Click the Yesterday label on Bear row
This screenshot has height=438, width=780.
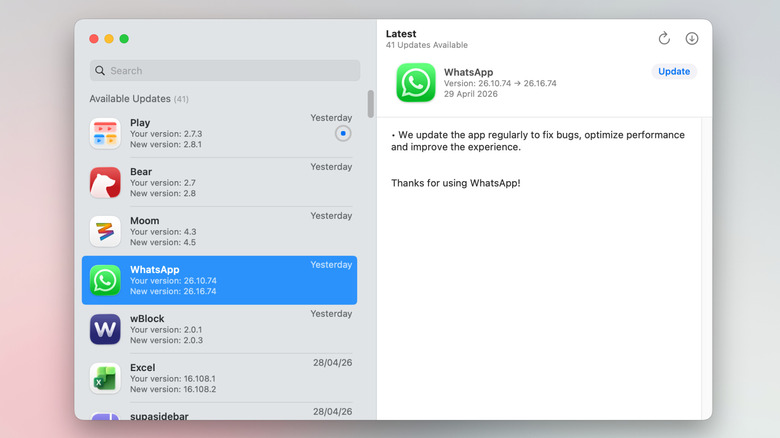point(331,167)
